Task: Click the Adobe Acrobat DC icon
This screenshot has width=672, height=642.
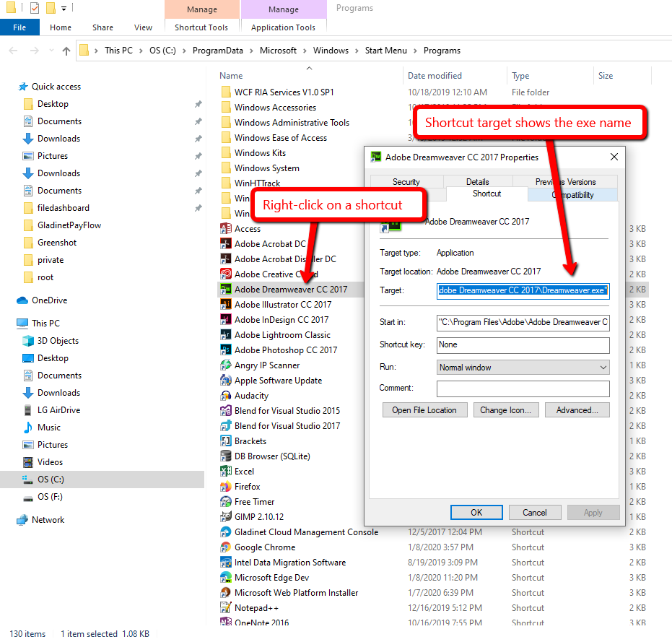Action: (226, 243)
